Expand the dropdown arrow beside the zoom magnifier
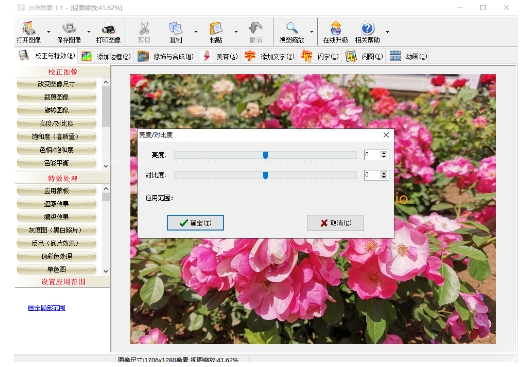Viewport: 525px width, 367px height. (311, 32)
